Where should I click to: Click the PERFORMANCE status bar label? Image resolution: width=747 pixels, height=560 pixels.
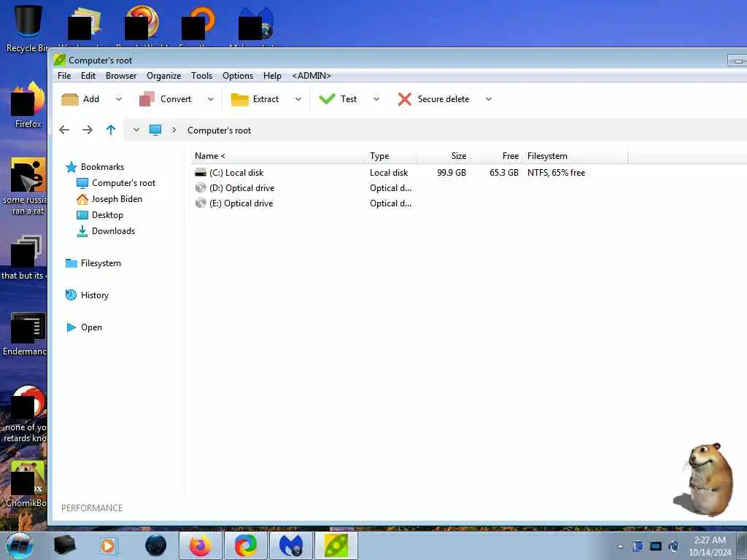92,508
